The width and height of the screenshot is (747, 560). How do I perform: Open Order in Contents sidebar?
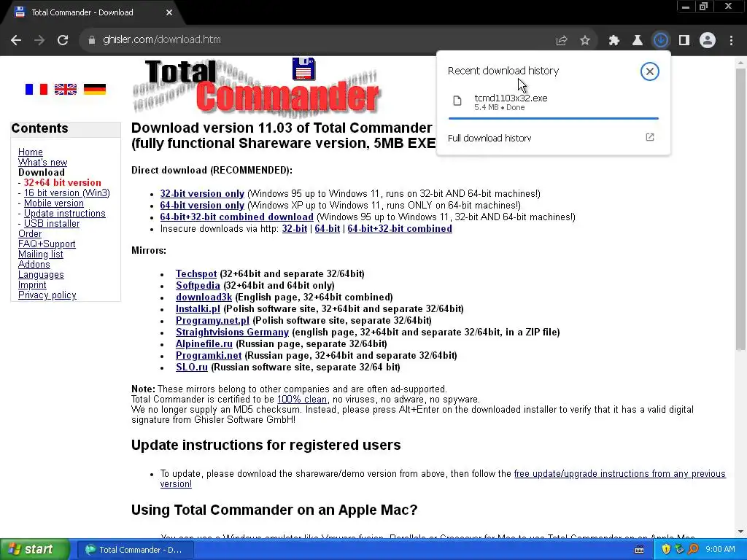(29, 234)
